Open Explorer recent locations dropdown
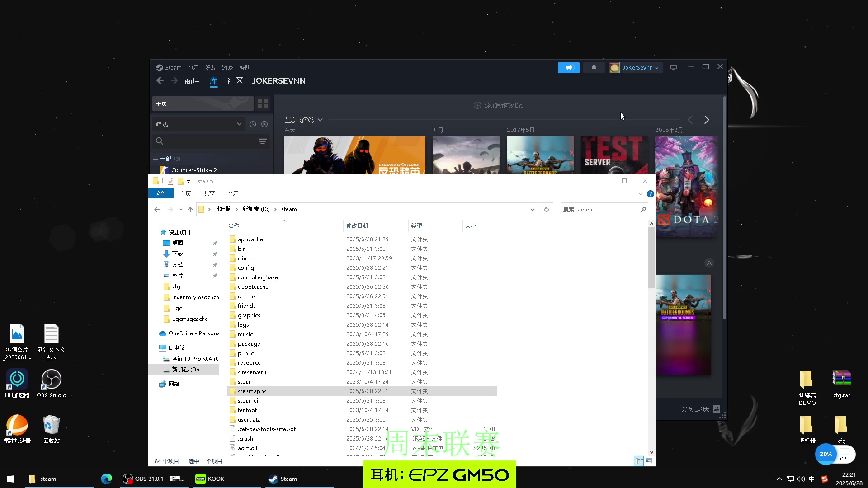The width and height of the screenshot is (868, 488). click(181, 210)
